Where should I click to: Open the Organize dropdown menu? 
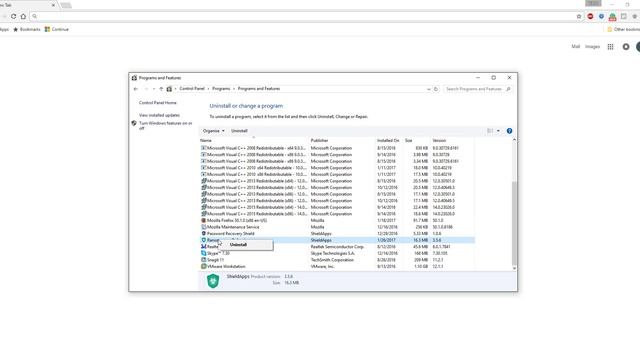(x=213, y=131)
